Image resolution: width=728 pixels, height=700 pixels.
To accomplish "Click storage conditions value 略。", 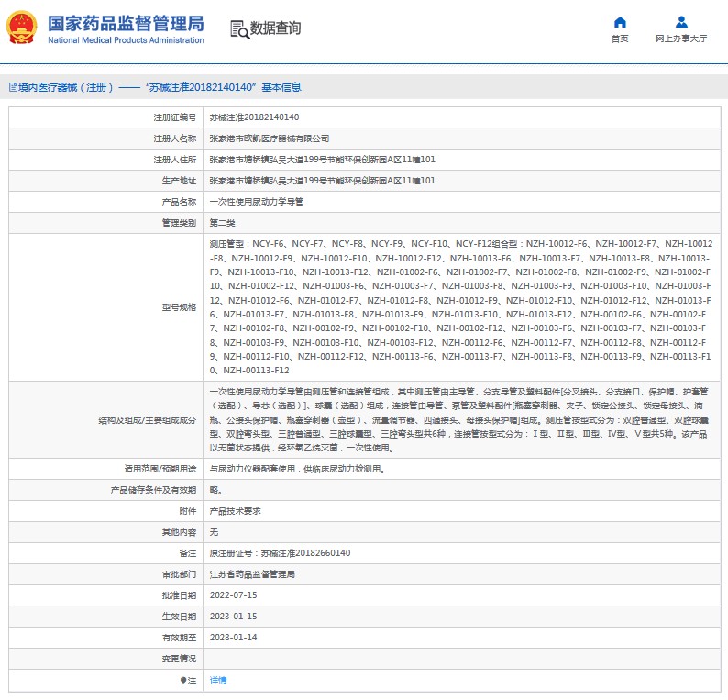I will pyautogui.click(x=215, y=490).
